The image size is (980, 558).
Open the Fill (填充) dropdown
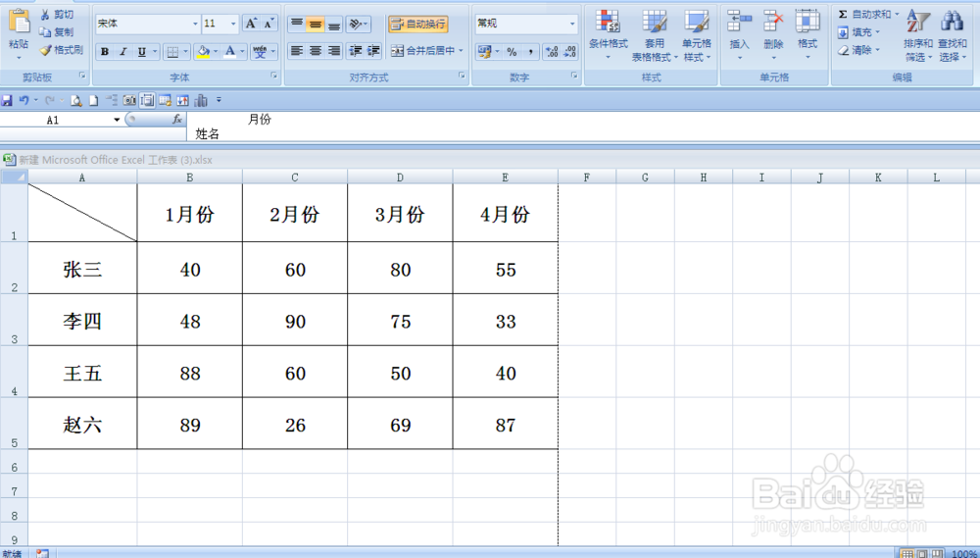(x=859, y=32)
